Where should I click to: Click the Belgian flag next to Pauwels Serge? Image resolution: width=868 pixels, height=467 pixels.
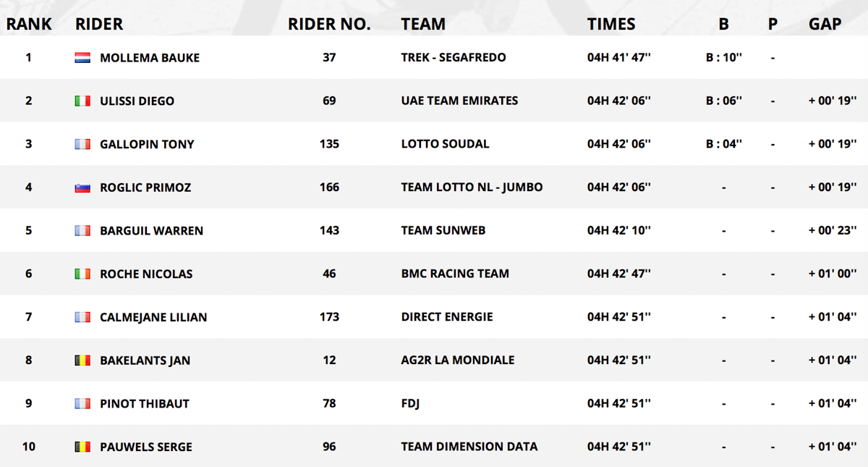tap(82, 447)
